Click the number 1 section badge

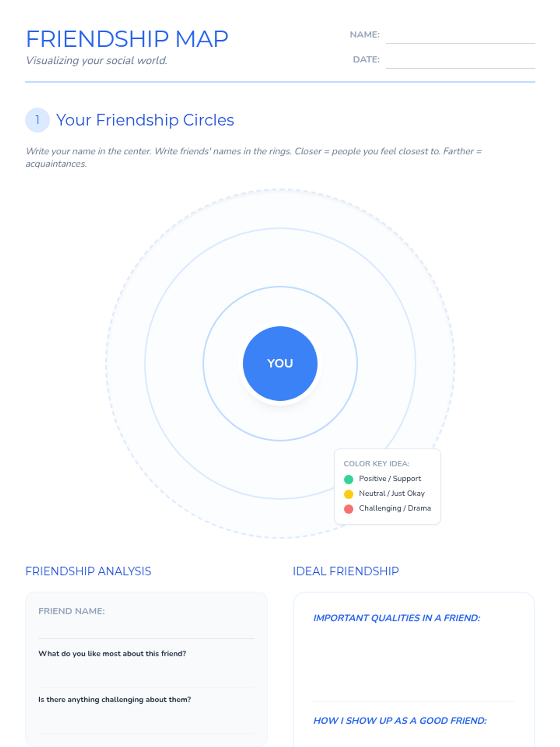(x=37, y=120)
